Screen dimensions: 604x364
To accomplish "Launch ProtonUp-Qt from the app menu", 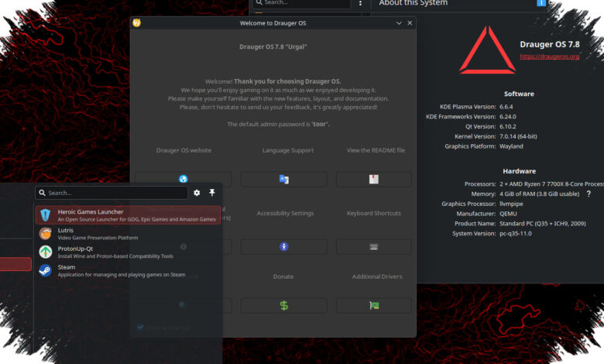I will pyautogui.click(x=128, y=252).
